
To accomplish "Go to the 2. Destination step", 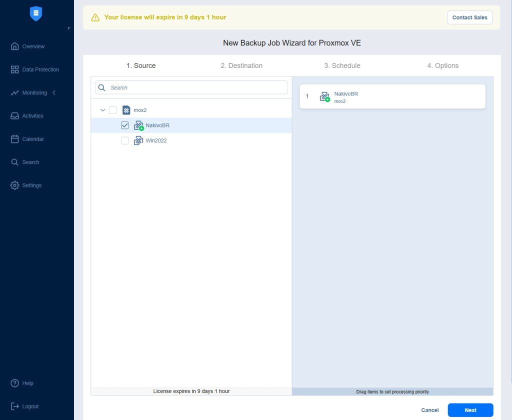I will point(241,65).
